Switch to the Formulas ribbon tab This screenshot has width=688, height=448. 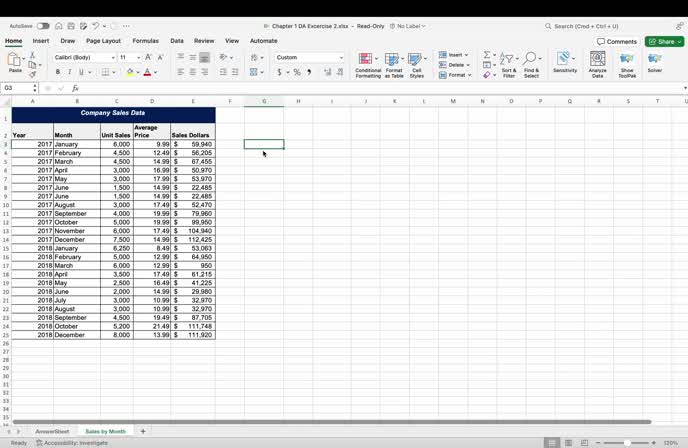145,41
